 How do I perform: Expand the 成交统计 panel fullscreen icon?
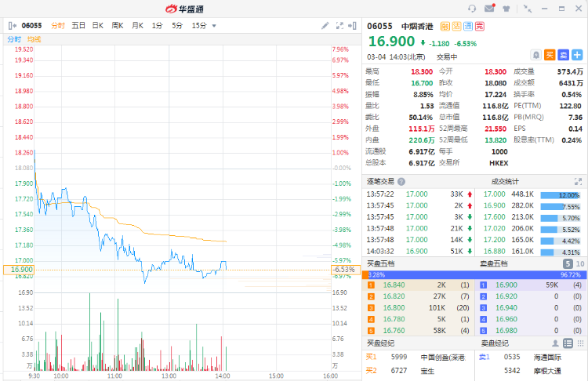tap(578, 182)
